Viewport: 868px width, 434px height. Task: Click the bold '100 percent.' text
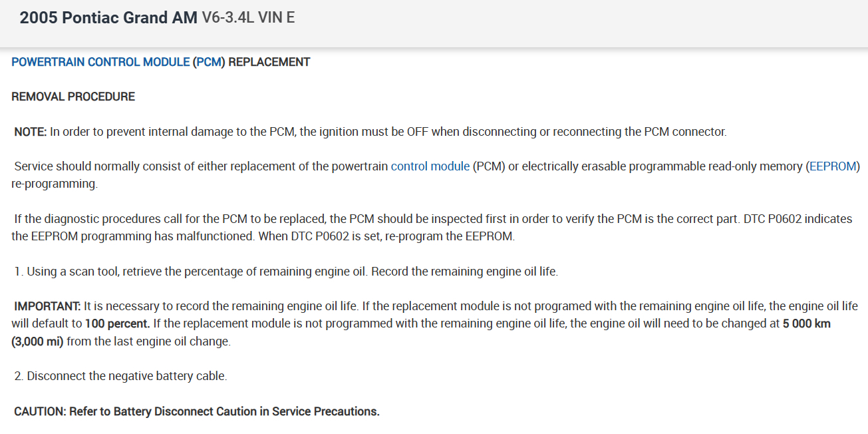[x=117, y=324]
